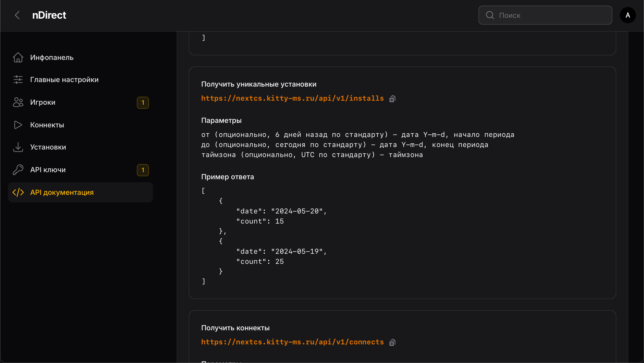Viewport: 644px width, 363px height.
Task: Click the house icon for Инфопанель
Action: click(18, 57)
